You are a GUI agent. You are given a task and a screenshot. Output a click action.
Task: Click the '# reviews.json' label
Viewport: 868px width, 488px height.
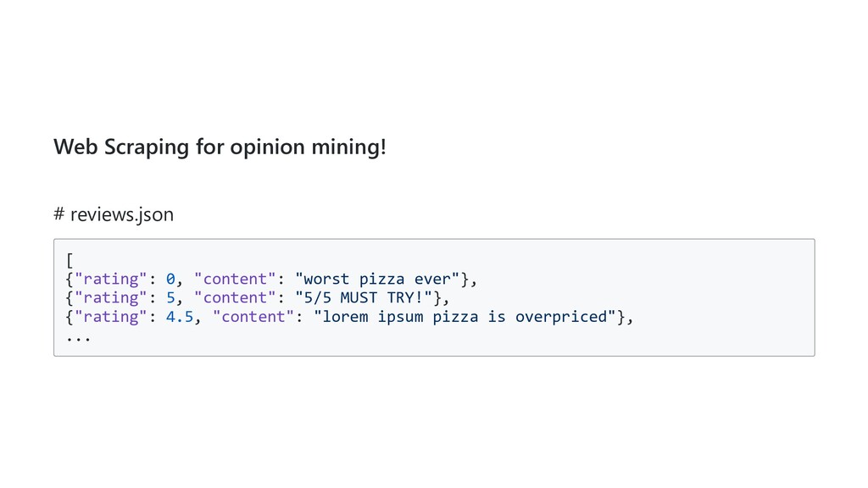(x=114, y=214)
